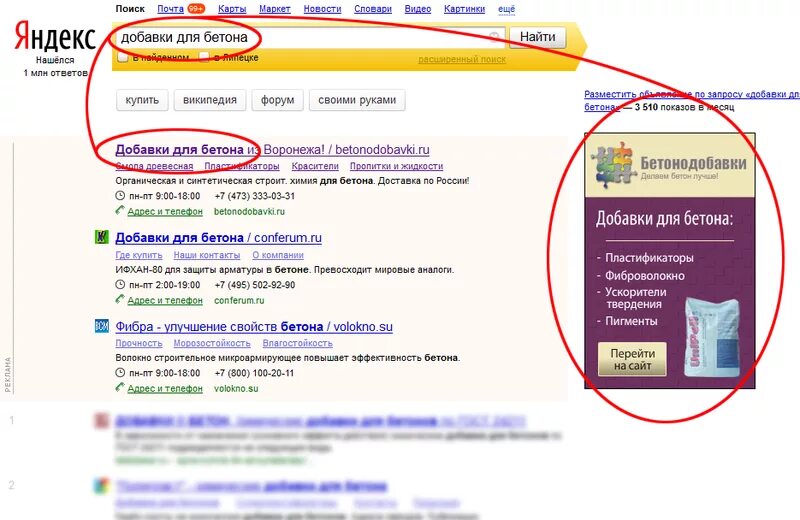Click the green volokno.su URL

pos(236,388)
